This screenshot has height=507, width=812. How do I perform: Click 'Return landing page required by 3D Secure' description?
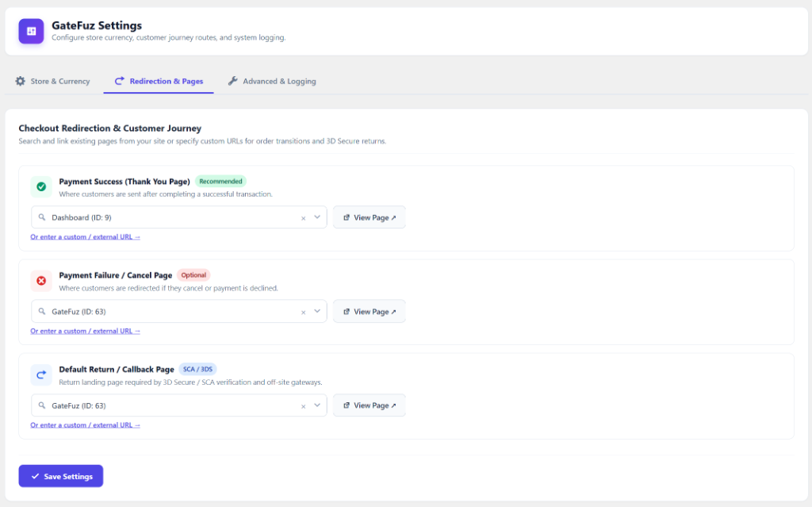(190, 382)
